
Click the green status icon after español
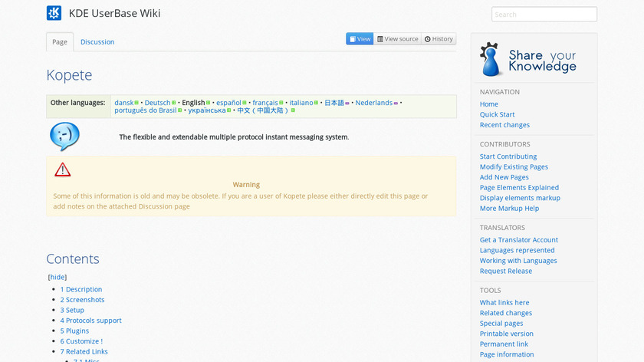coord(245,103)
